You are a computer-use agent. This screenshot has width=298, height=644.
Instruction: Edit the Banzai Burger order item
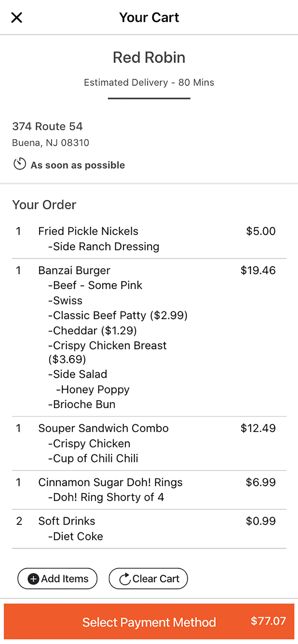pos(74,270)
